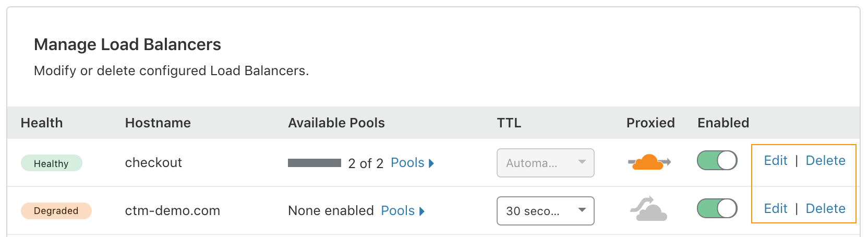This screenshot has height=237, width=868.
Task: Click the grey DNS-only cloud icon for ctm-demo.com
Action: (x=649, y=209)
